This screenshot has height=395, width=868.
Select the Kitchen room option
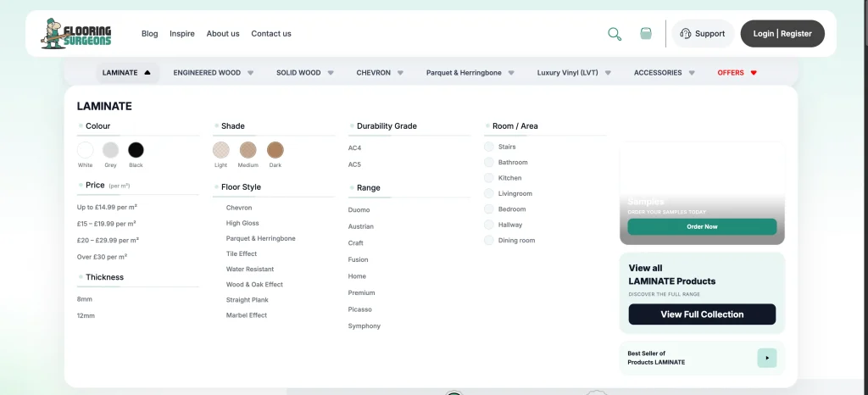point(503,178)
